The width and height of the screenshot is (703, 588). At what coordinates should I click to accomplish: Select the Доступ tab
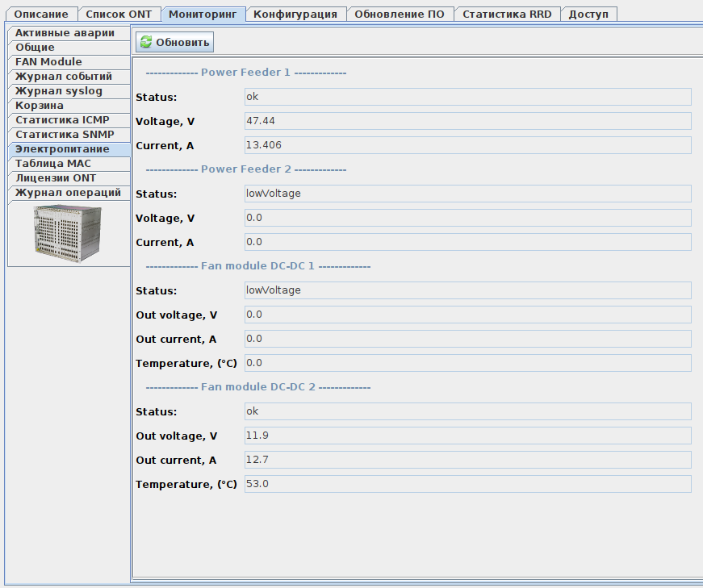coord(589,15)
